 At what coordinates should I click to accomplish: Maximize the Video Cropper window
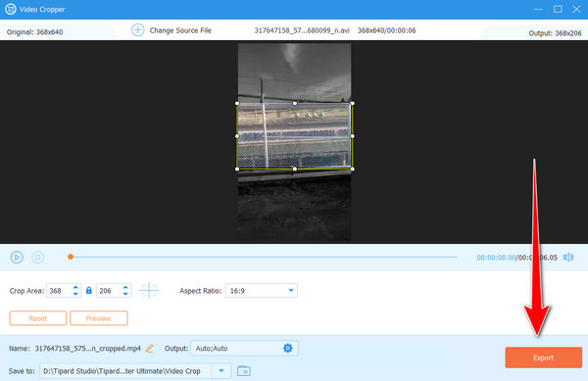(558, 9)
